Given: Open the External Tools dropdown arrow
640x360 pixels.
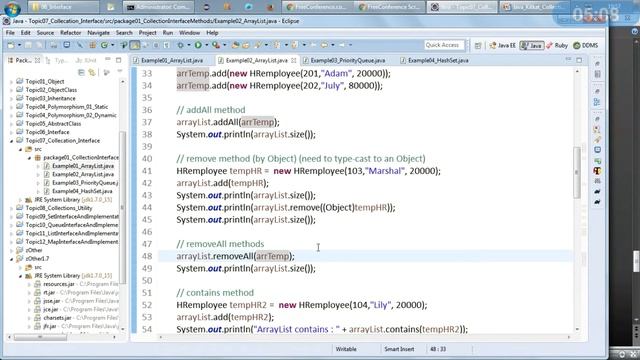Looking at the screenshot, I should (x=224, y=45).
